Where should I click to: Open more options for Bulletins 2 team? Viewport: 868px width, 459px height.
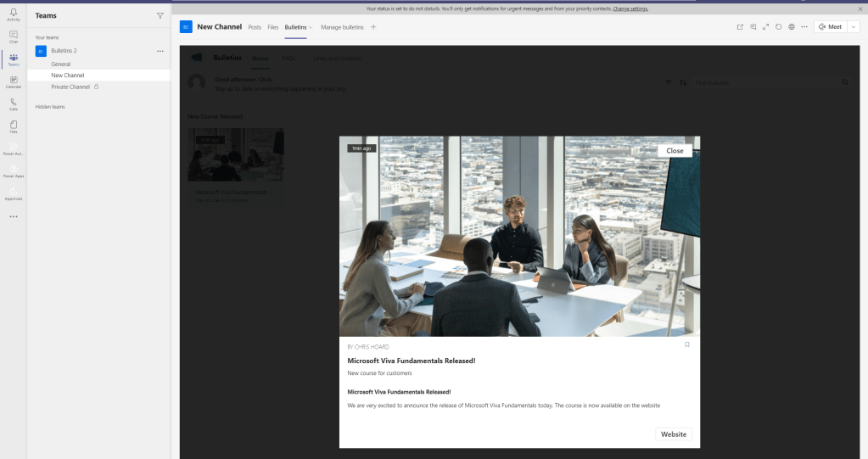coord(160,51)
